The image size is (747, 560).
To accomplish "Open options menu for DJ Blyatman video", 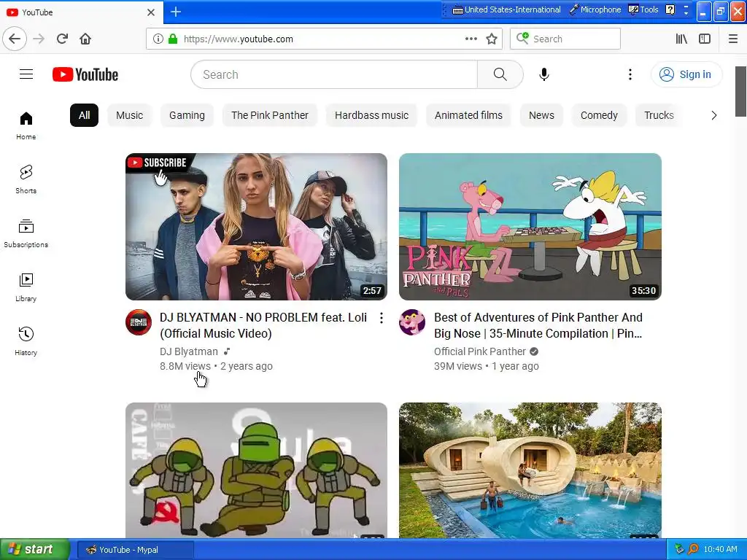I will (x=381, y=318).
